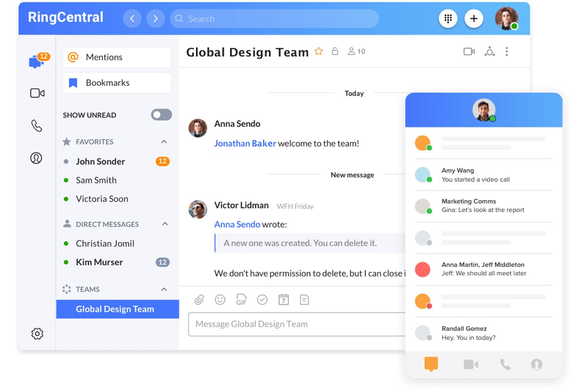Open Anna Martin, Jeff Middleton chat

point(484,269)
